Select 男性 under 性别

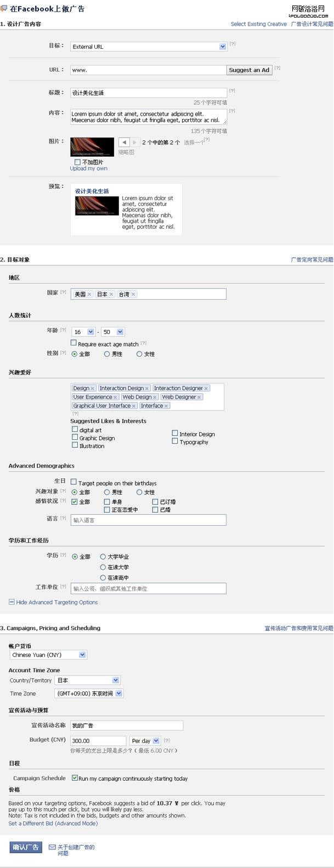107,354
